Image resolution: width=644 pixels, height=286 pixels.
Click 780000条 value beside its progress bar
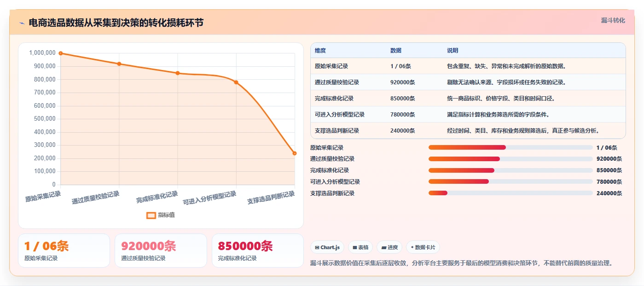[609, 182]
